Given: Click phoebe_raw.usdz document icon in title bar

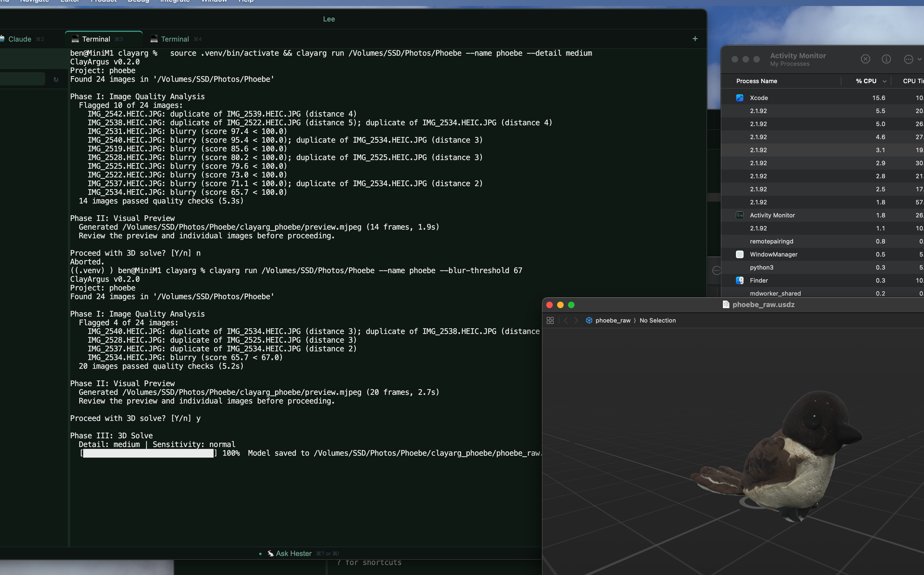Looking at the screenshot, I should point(726,305).
